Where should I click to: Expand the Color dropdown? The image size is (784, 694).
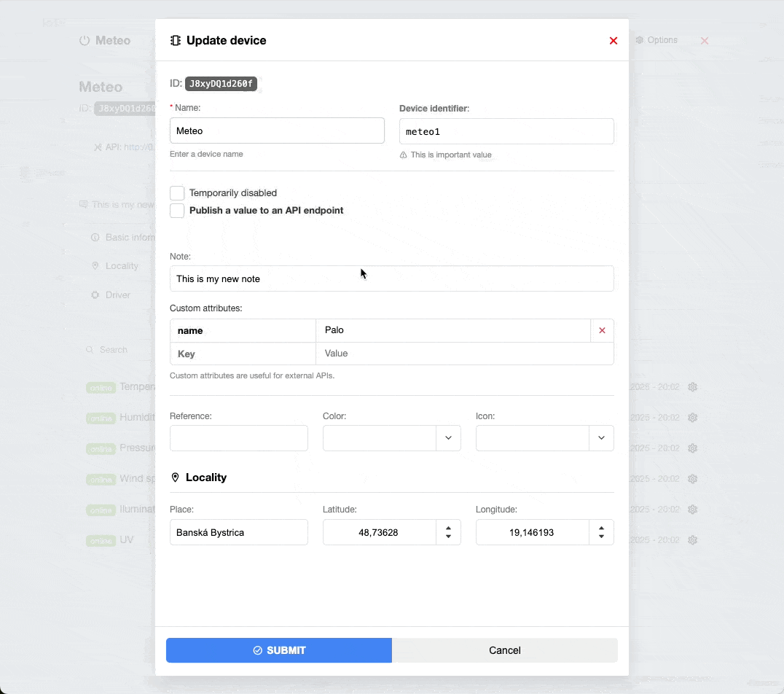coord(448,438)
